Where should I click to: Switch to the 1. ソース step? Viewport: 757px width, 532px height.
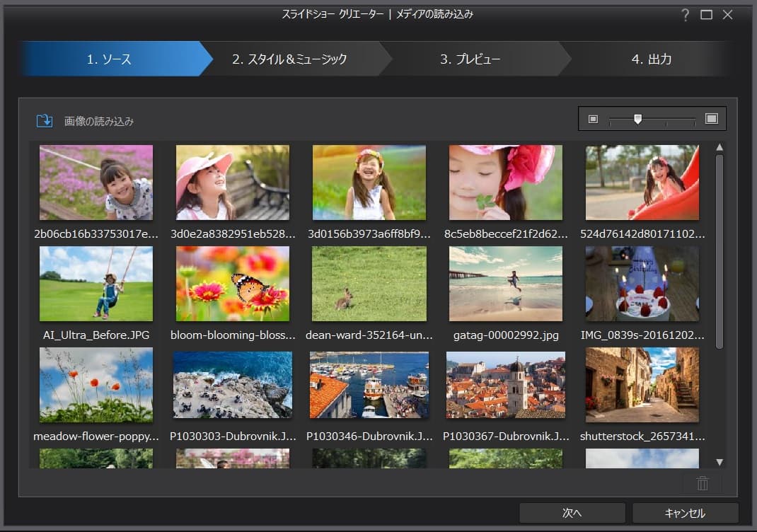point(110,59)
